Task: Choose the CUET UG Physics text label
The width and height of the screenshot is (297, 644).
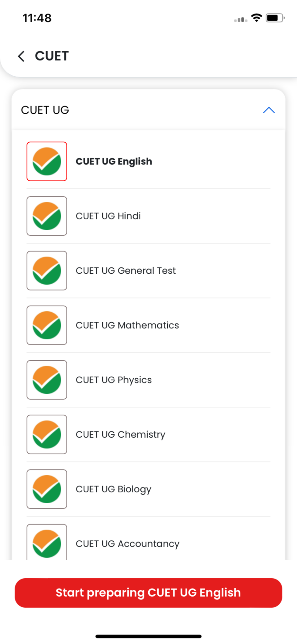Action: [114, 380]
